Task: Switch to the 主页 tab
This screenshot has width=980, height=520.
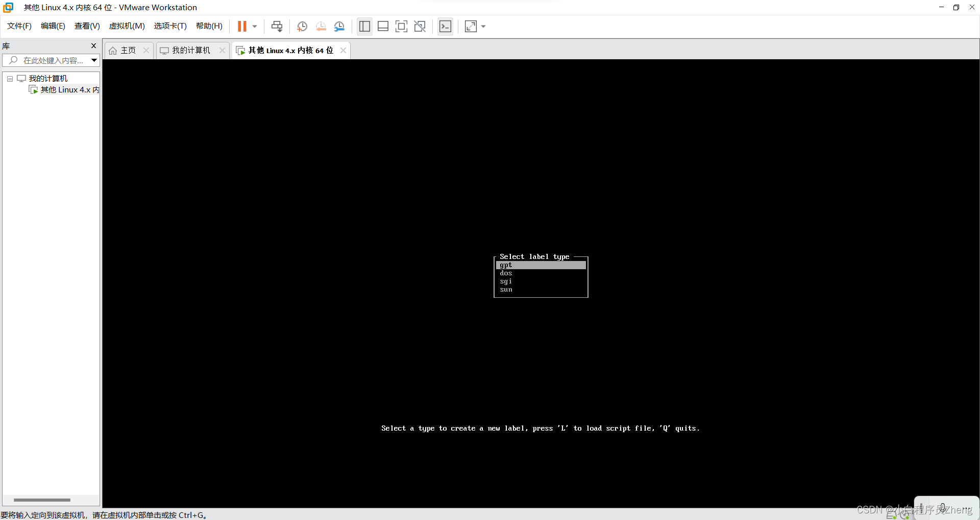Action: tap(128, 50)
